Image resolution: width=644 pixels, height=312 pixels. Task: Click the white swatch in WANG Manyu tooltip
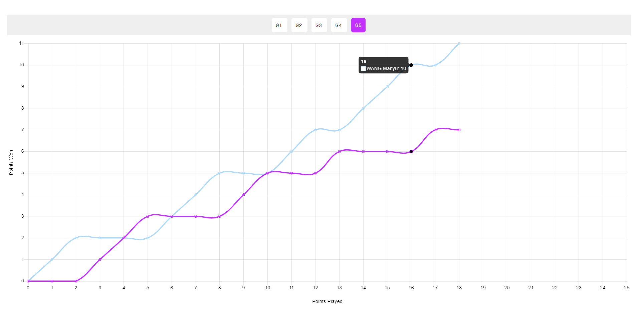coord(363,69)
